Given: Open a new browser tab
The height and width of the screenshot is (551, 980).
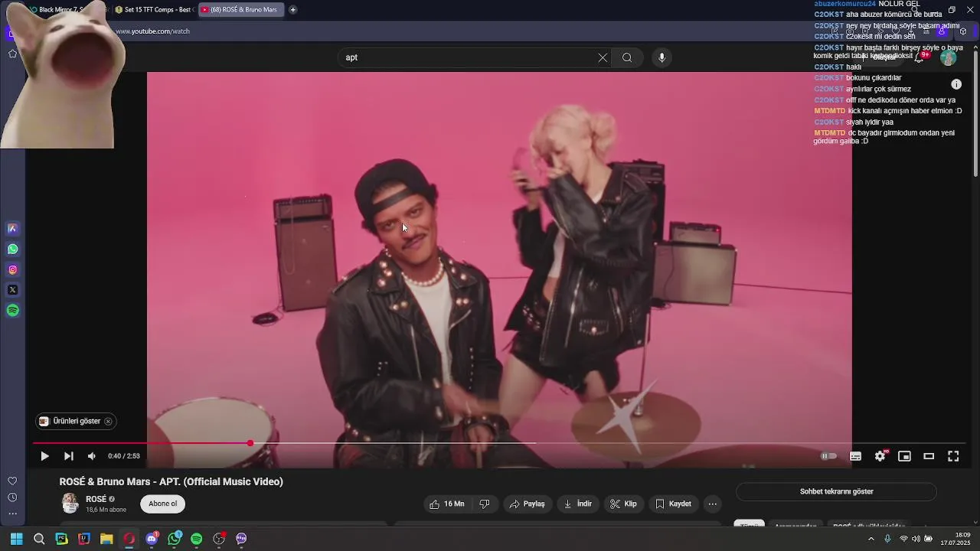Looking at the screenshot, I should (x=292, y=10).
